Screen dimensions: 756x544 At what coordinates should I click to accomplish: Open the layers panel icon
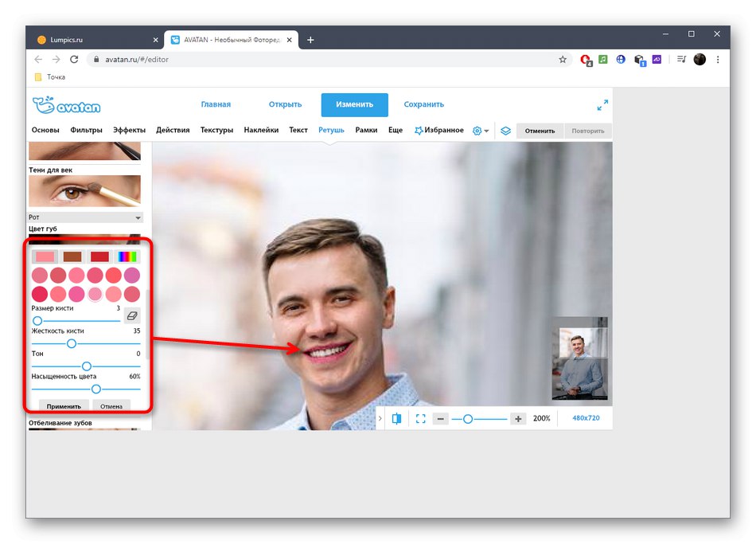[x=506, y=129]
